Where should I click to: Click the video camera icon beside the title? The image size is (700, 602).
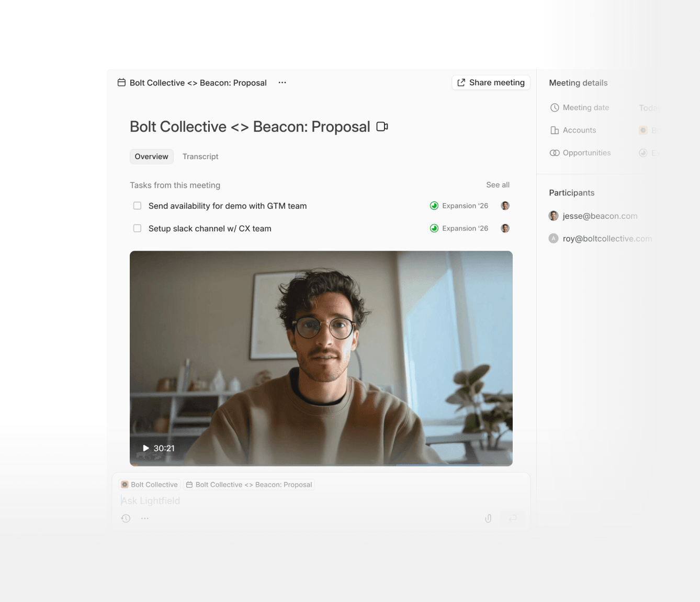coord(382,127)
